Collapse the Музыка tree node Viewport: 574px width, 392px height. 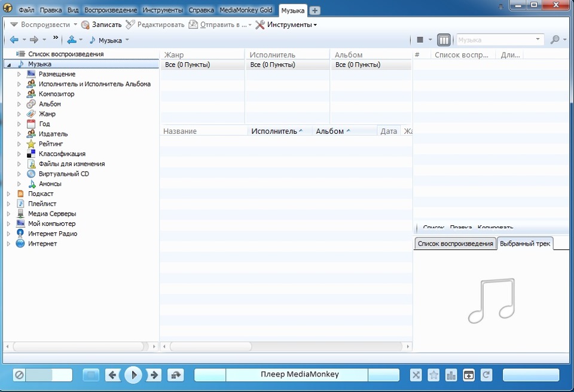tap(8, 65)
